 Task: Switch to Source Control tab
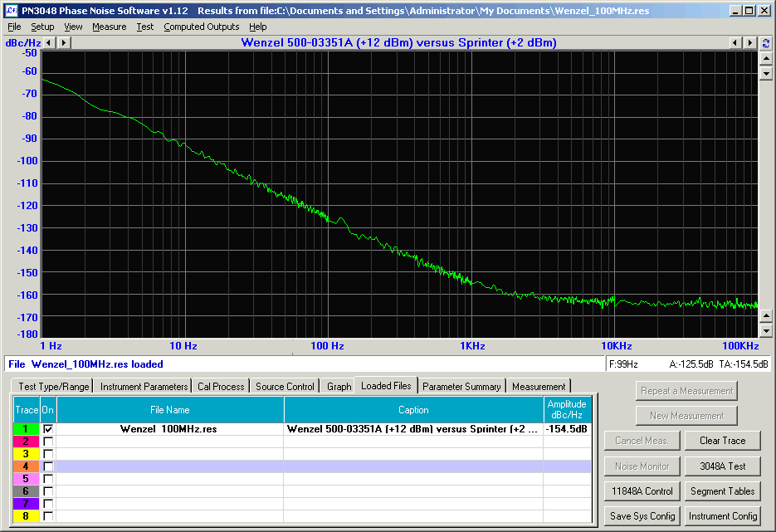(285, 387)
